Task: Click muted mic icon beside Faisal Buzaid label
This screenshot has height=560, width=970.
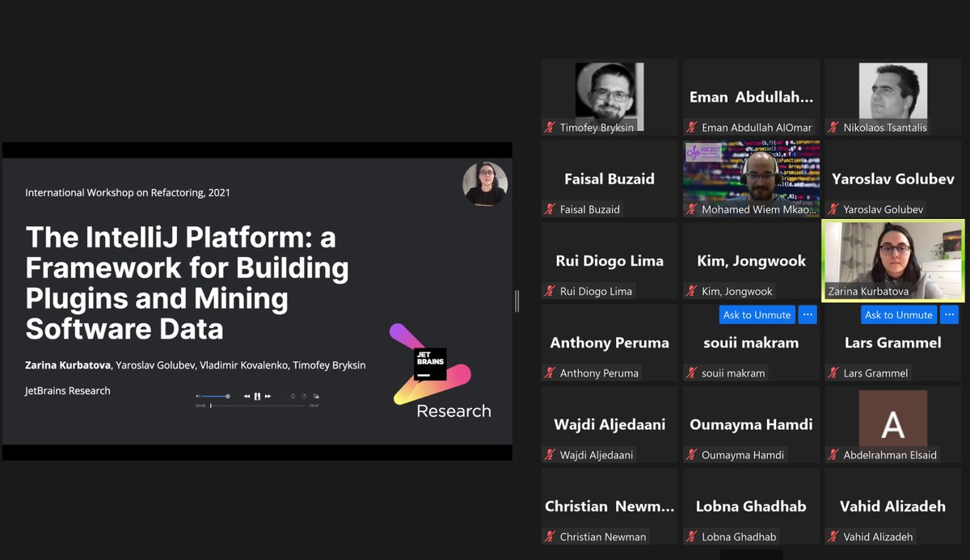Action: pyautogui.click(x=550, y=209)
